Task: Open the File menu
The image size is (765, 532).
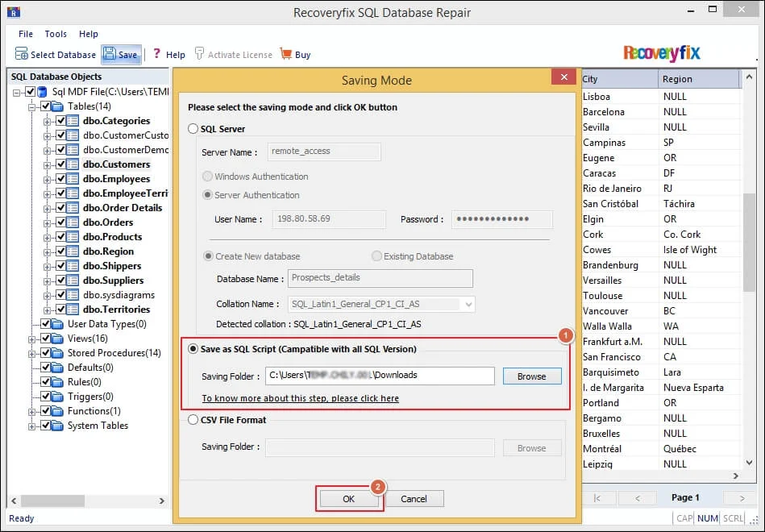Action: 25,34
